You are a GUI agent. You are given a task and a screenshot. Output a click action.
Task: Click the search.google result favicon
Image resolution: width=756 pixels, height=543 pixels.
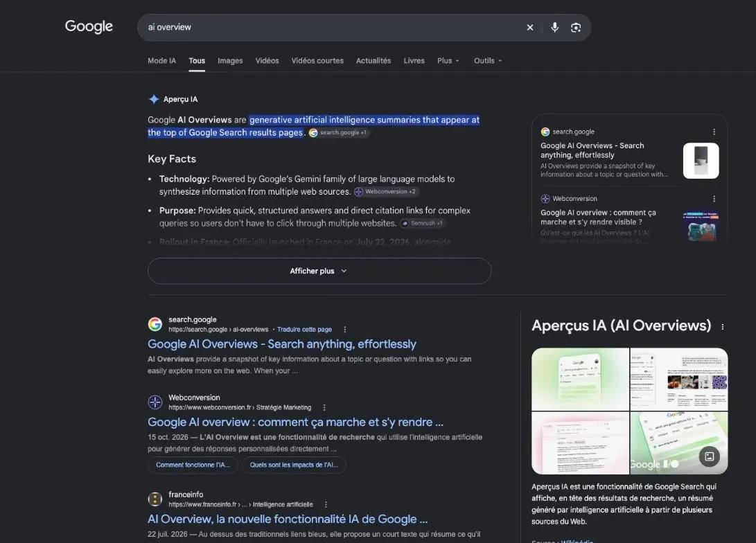coord(155,324)
